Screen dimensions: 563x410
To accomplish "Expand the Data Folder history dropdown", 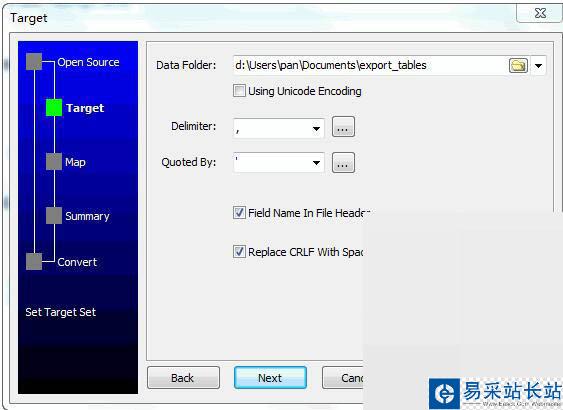I will tap(538, 66).
